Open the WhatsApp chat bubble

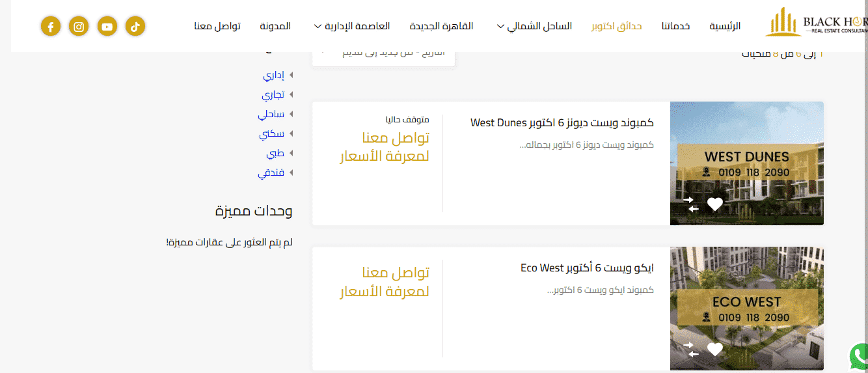(860, 356)
